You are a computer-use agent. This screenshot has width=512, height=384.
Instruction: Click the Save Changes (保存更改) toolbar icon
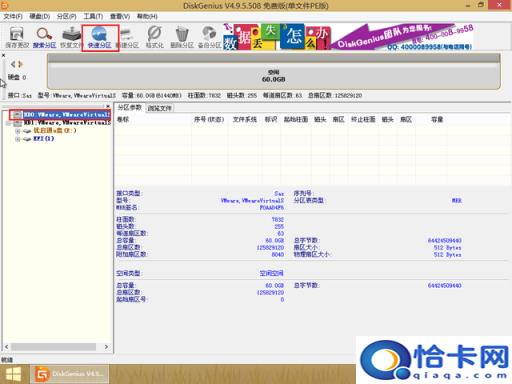(17, 37)
